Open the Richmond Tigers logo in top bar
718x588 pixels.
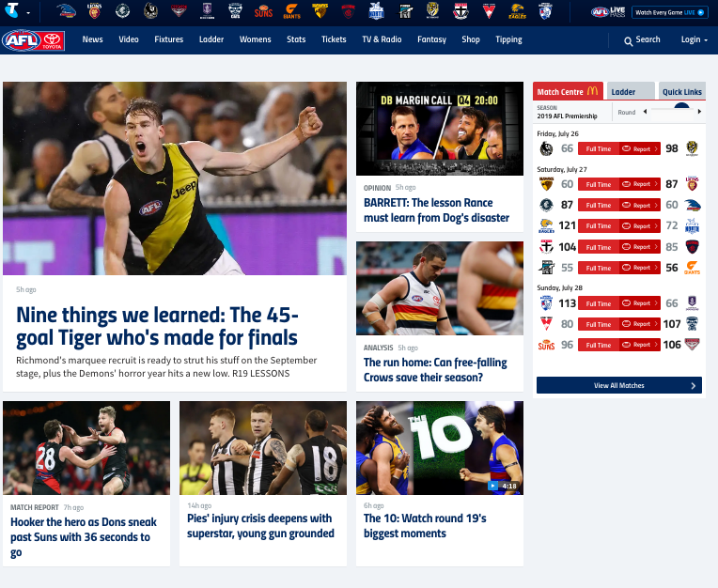point(432,11)
